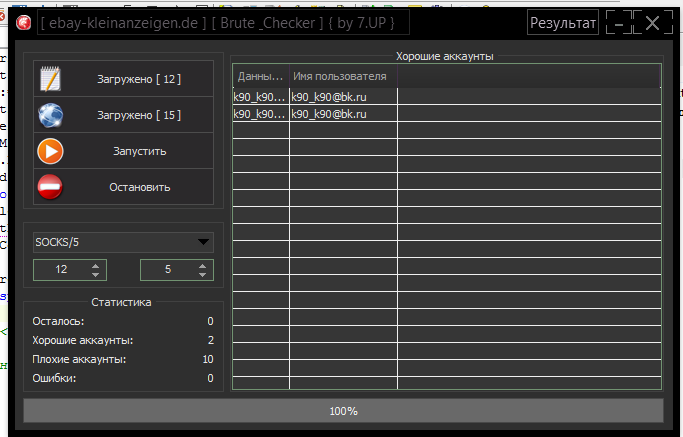The height and width of the screenshot is (437, 683).
Task: Click the Данные column header
Action: 260,76
